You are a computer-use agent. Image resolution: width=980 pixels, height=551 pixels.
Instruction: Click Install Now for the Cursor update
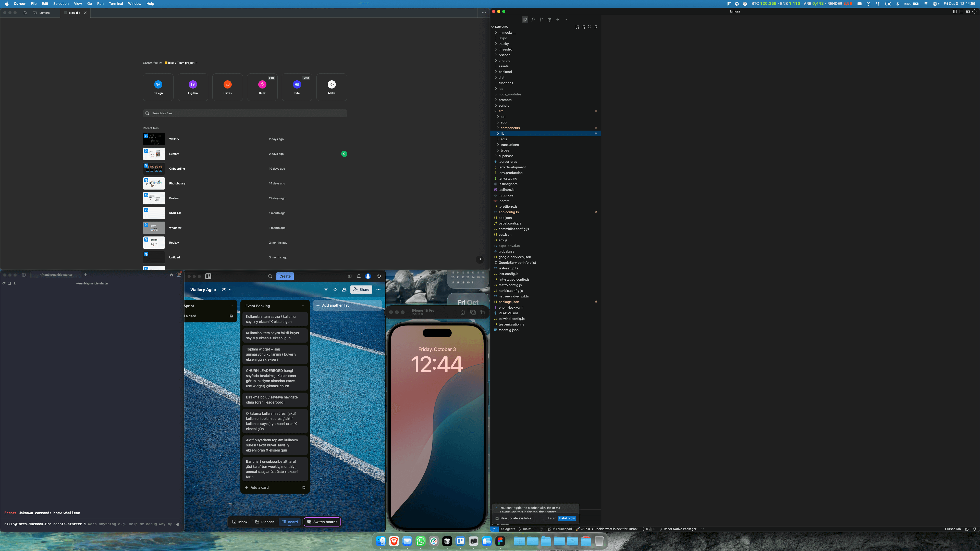point(567,518)
